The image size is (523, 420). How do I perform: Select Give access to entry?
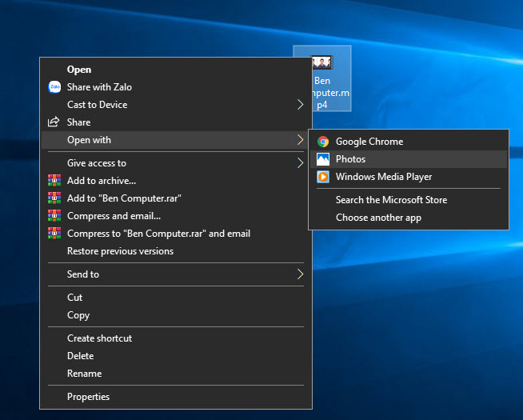pos(176,163)
